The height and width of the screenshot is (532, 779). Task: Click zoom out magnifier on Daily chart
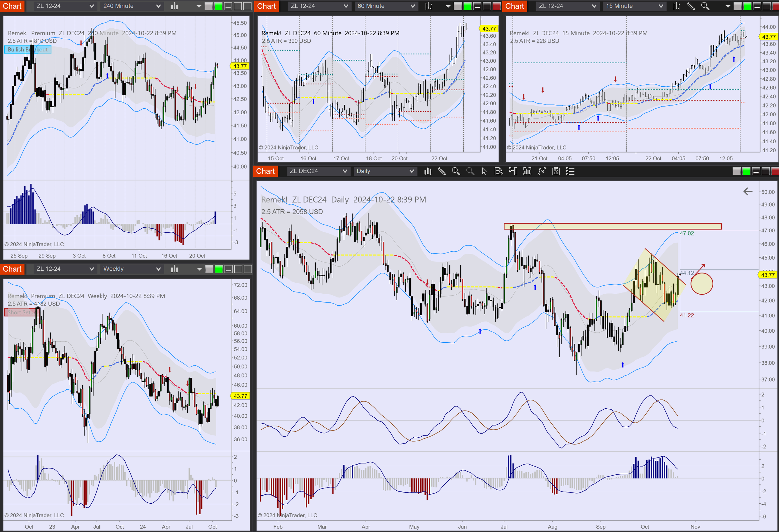click(x=470, y=172)
